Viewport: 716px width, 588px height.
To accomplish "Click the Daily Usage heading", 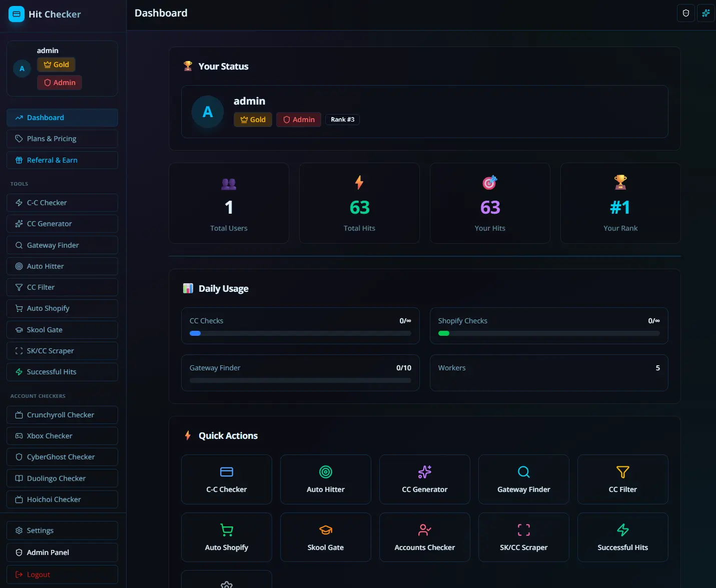I will [x=223, y=289].
